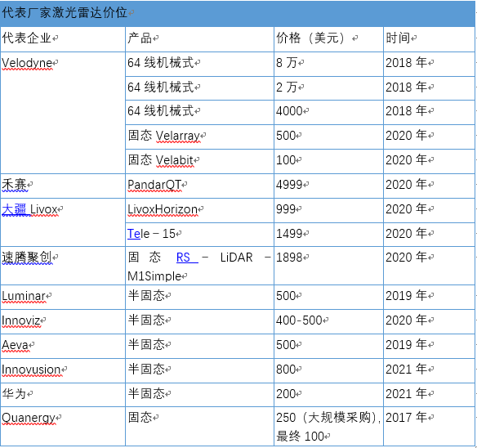Click the LivoxHorizon product cell
This screenshot has width=477, height=448.
pos(199,210)
